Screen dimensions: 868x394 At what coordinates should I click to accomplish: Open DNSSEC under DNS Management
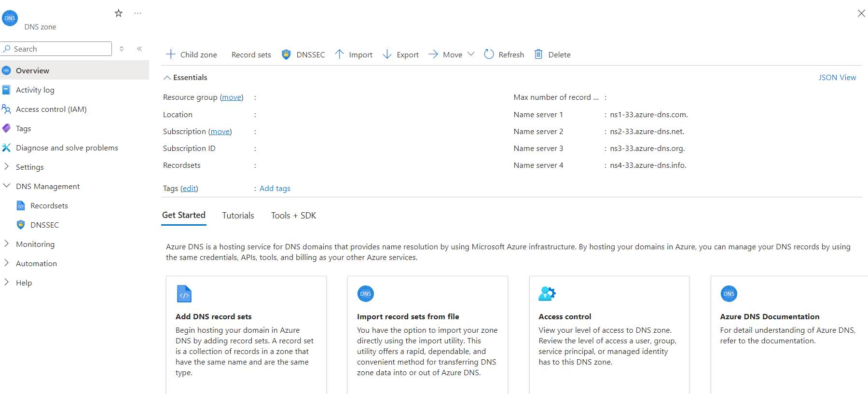(44, 225)
